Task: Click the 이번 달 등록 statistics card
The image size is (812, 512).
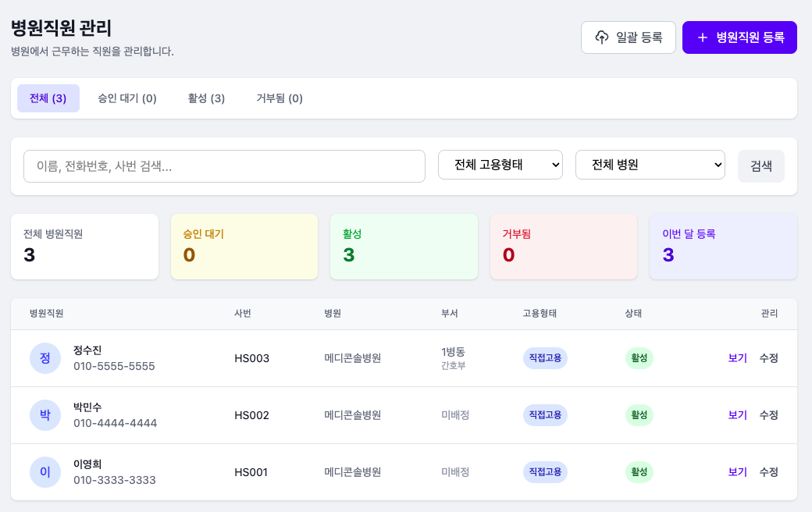Action: pos(723,246)
